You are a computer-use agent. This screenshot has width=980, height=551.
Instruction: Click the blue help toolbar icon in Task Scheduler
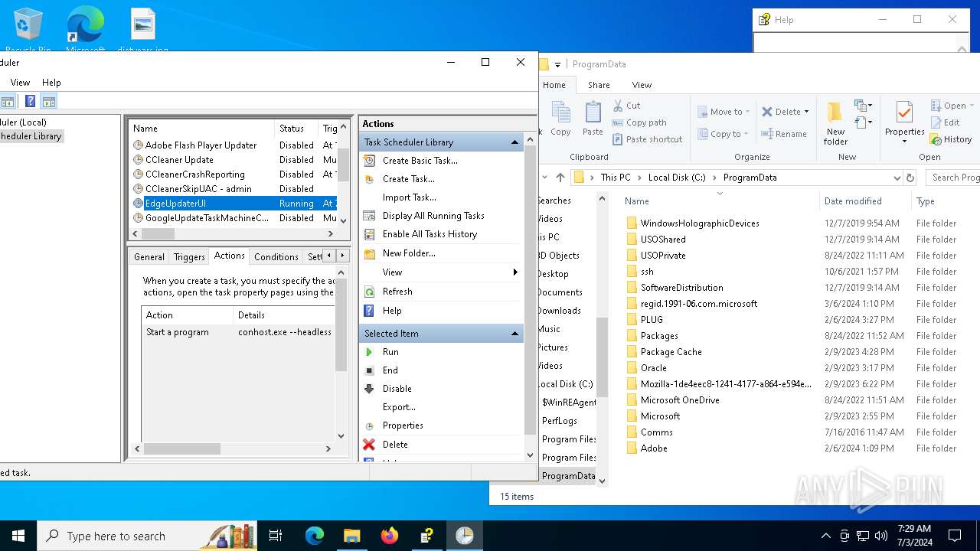tap(30, 101)
